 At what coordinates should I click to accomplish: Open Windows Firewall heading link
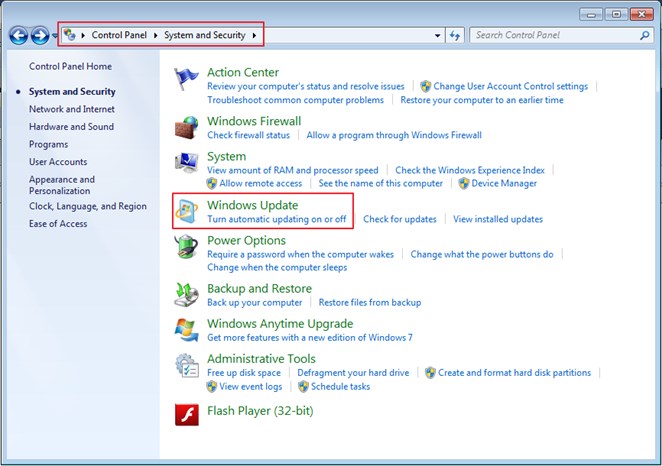click(254, 121)
